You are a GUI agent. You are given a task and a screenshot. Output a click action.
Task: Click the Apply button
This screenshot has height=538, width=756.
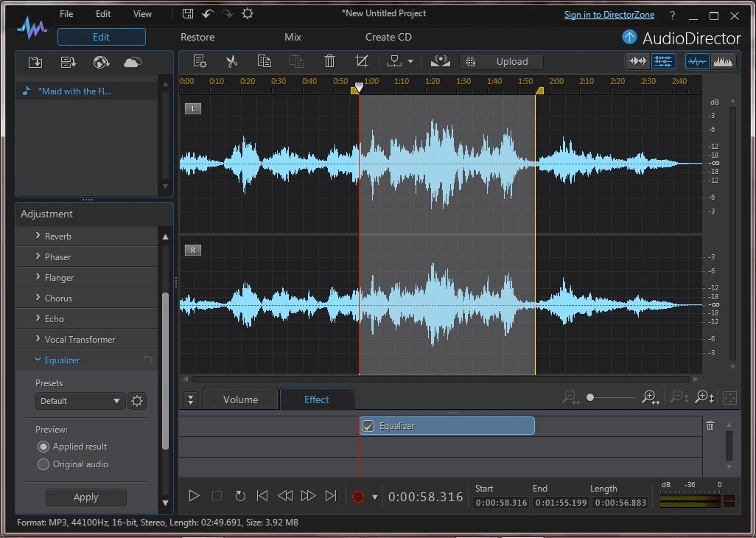[x=86, y=497]
